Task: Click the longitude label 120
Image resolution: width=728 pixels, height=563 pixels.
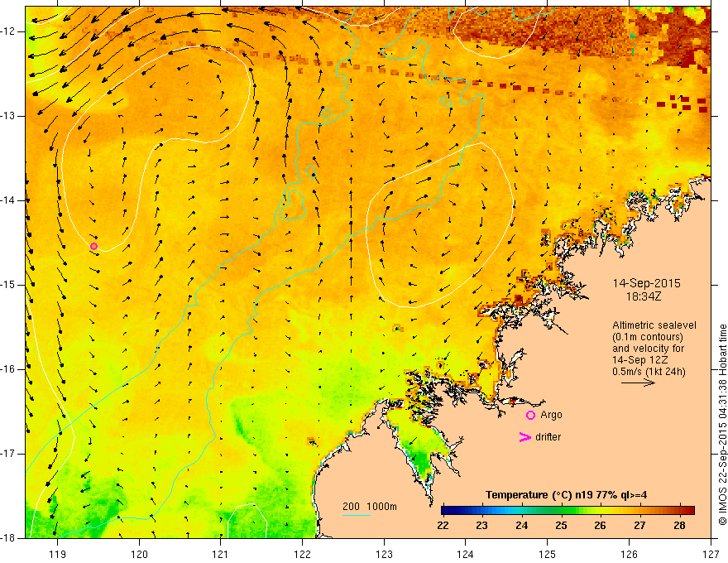Action: pyautogui.click(x=139, y=554)
